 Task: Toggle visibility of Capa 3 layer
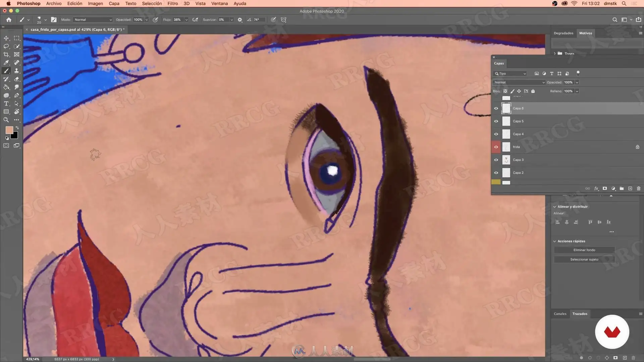click(496, 160)
